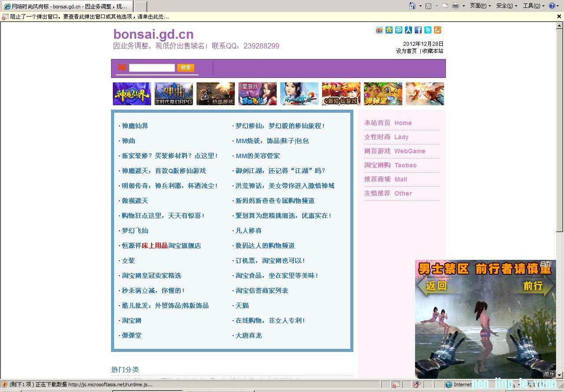564x392 pixels.
Task: Click the orange more-share icon
Action: pyautogui.click(x=438, y=30)
